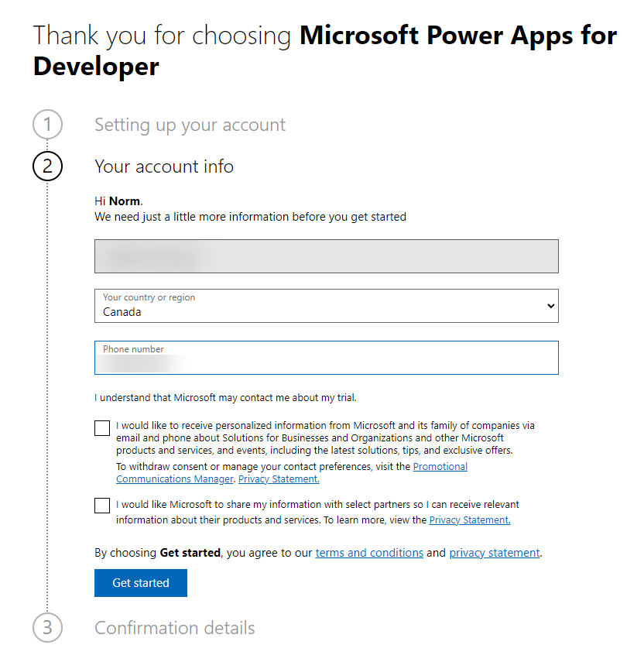This screenshot has height=662, width=644.
Task: Expand the region selection combo box
Action: pos(325,306)
